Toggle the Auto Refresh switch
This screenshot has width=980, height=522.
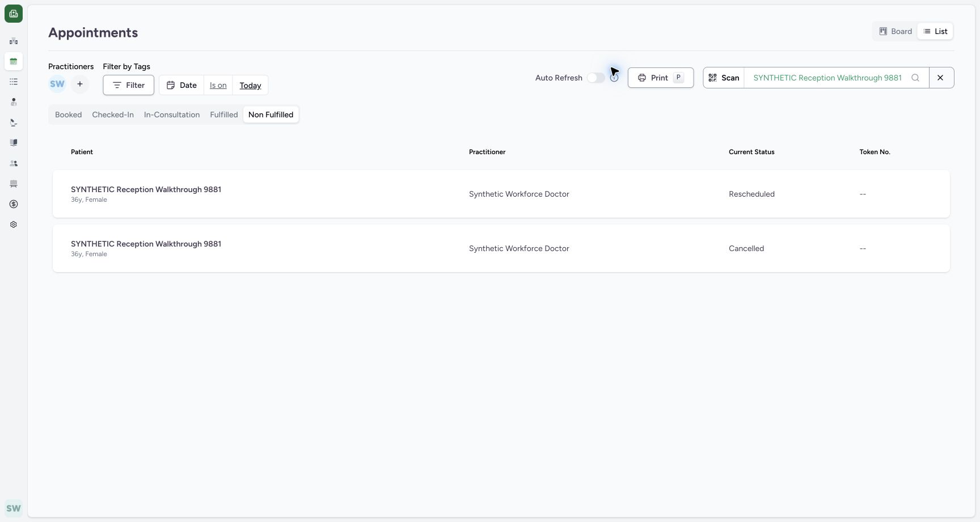pos(596,78)
